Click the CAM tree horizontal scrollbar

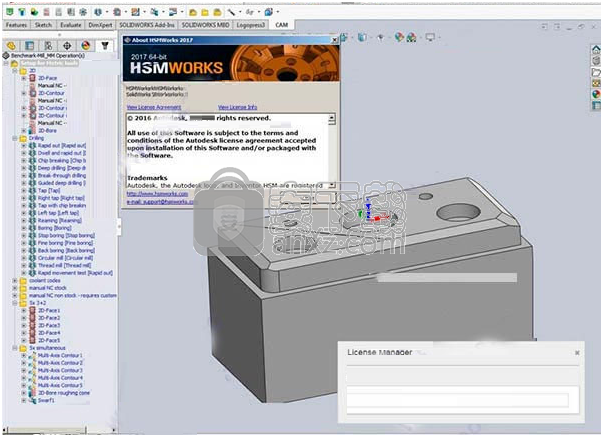tap(60, 430)
